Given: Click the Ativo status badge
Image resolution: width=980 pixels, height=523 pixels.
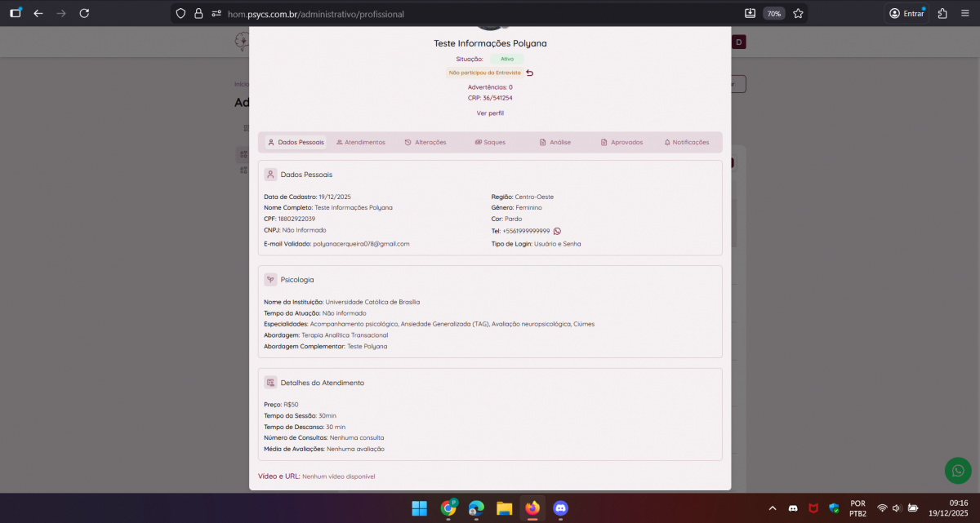Looking at the screenshot, I should pos(506,59).
